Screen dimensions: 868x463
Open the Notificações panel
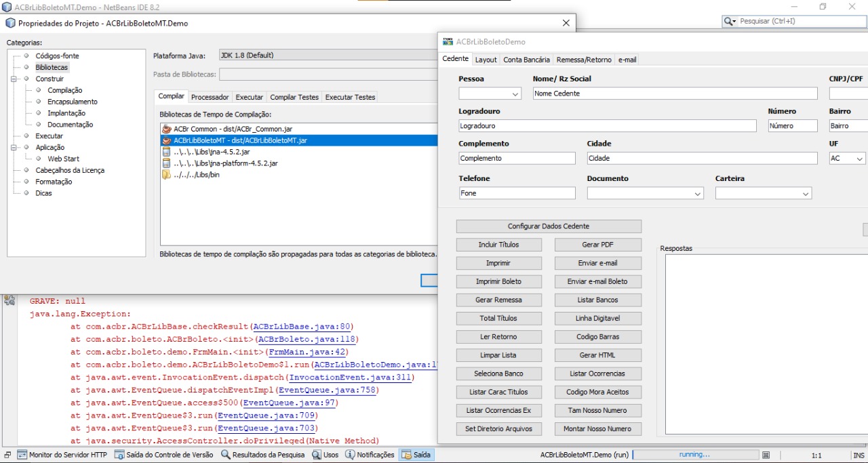tap(370, 455)
